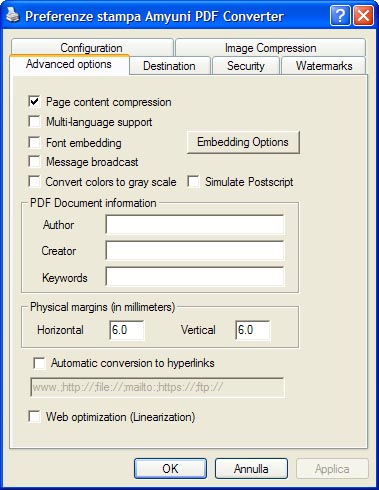Enable Multi-language support checkbox
The image size is (379, 490).
tap(35, 122)
